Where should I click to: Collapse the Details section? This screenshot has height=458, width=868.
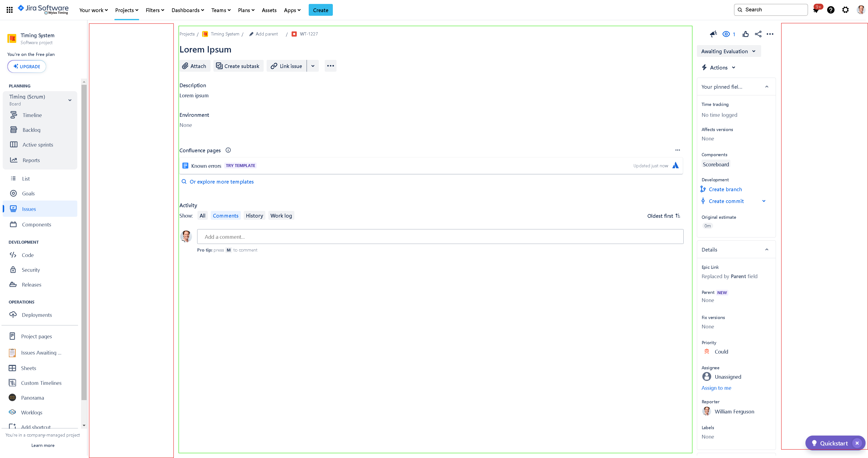[x=767, y=250]
